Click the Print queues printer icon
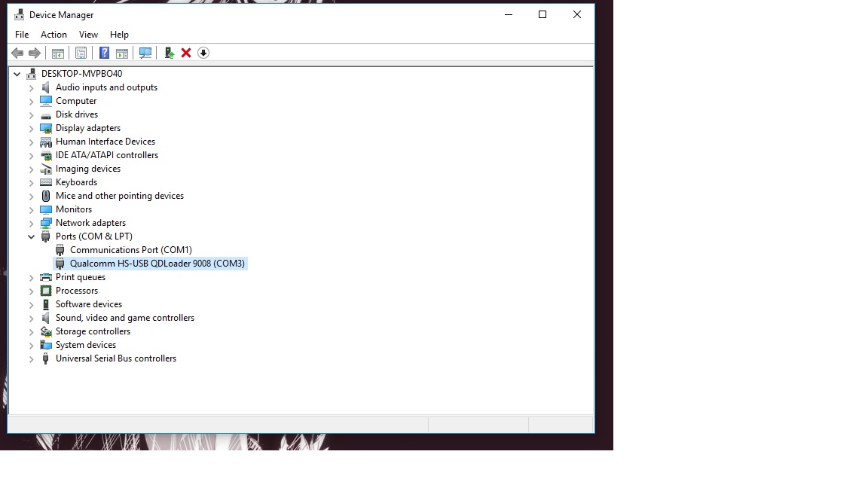Image resolution: width=868 pixels, height=488 pixels. pyautogui.click(x=46, y=277)
